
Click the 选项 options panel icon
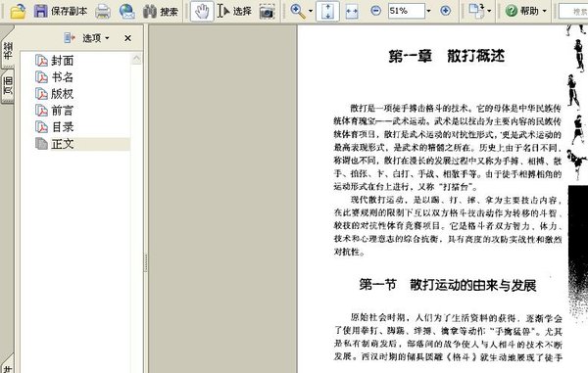[x=70, y=38]
